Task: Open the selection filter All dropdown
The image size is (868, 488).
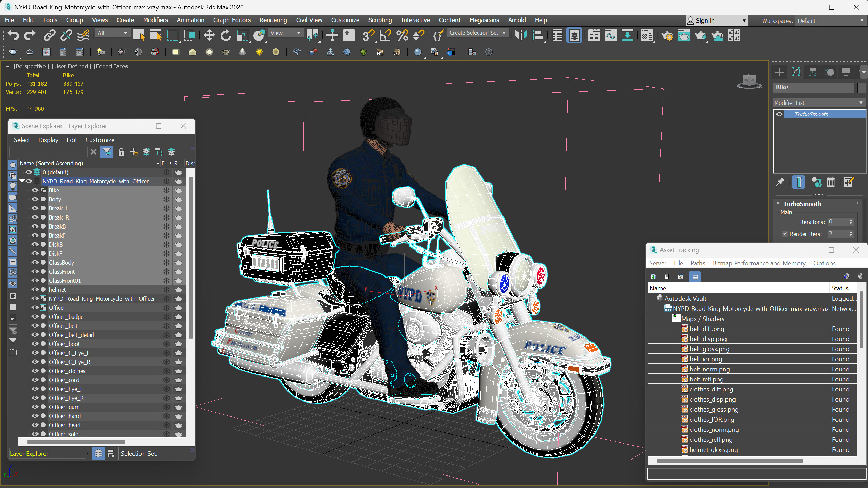Action: [x=113, y=33]
